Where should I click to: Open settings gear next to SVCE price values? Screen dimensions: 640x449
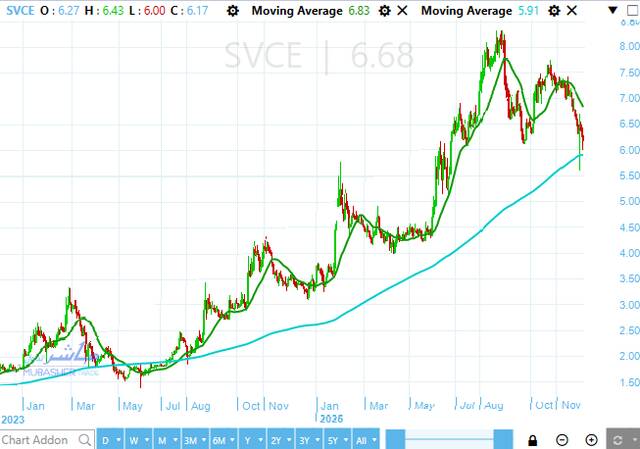click(232, 11)
